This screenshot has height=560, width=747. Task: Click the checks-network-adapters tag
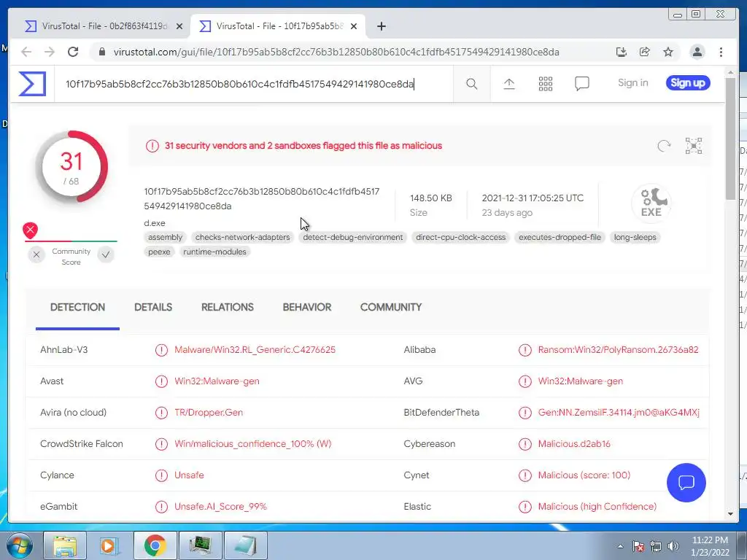[x=242, y=237]
